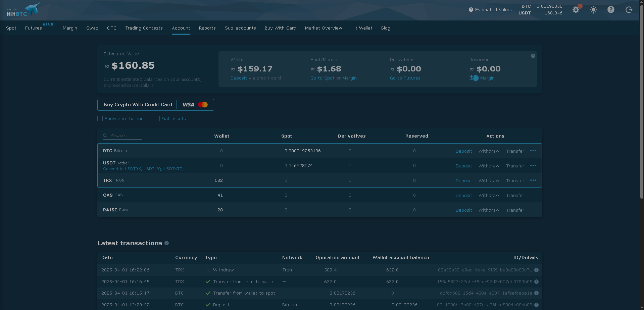
Task: Click Withdraw for BTC row
Action: point(489,151)
